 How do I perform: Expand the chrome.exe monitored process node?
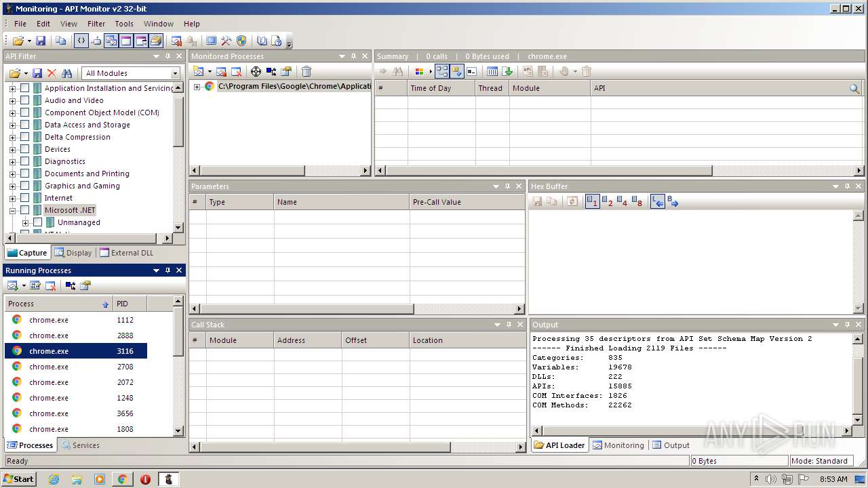(x=197, y=86)
